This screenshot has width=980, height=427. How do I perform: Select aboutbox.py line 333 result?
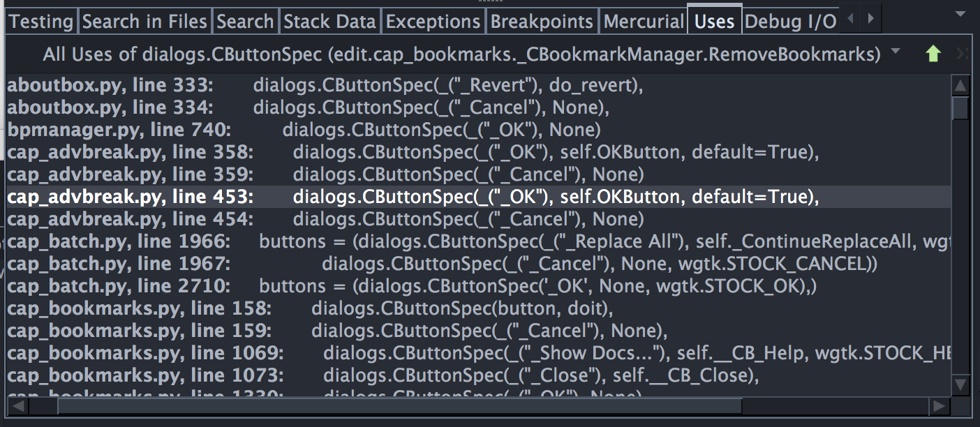coord(110,86)
